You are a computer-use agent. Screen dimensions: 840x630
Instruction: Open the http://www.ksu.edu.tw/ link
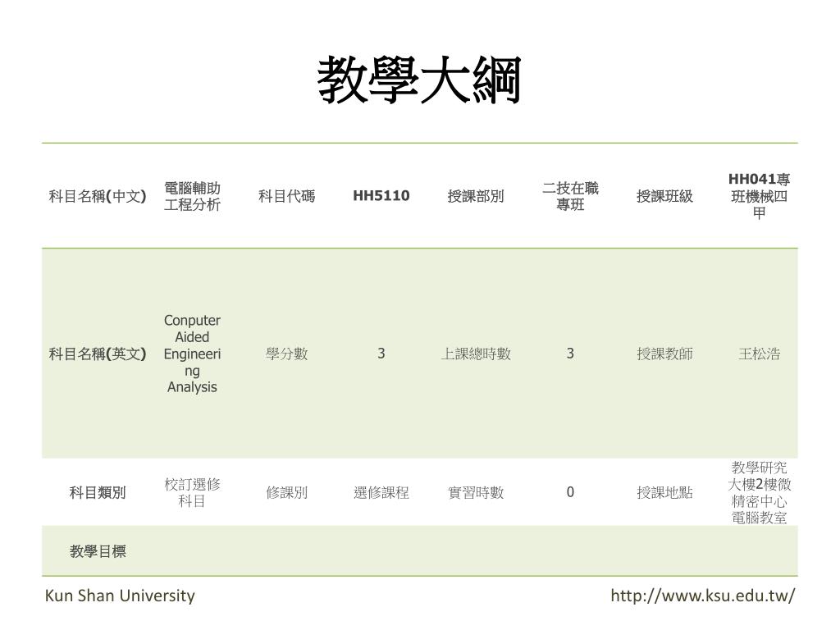tap(703, 596)
